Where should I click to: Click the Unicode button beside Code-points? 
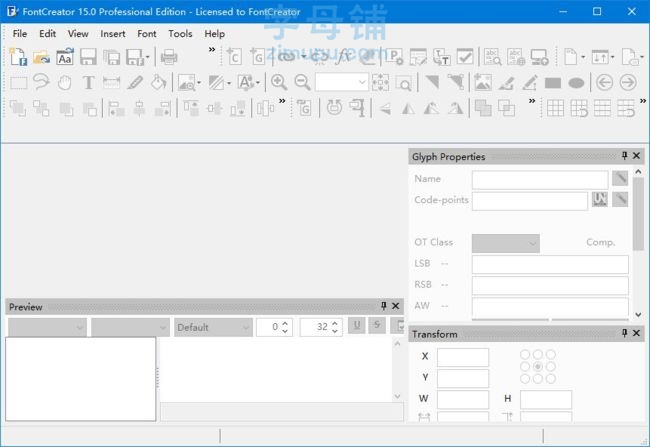coord(599,199)
